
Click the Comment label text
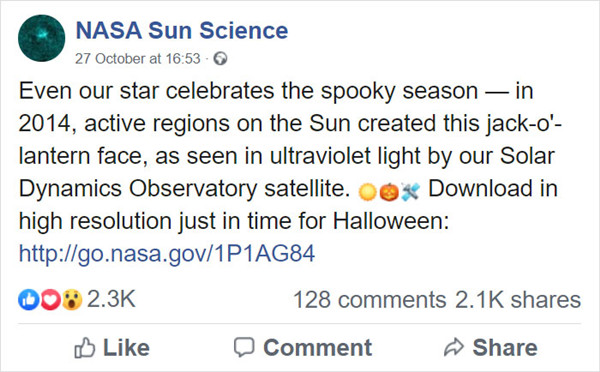tap(318, 348)
